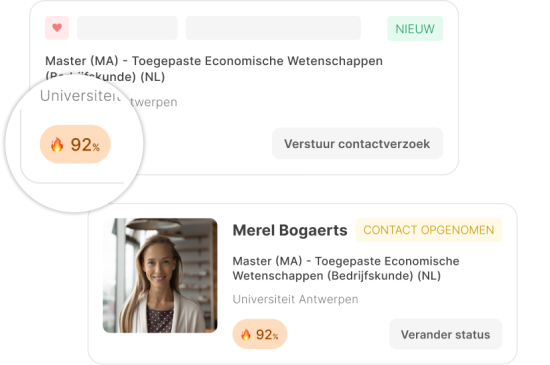Click the degree title under Merel Bogaerts

click(346, 269)
